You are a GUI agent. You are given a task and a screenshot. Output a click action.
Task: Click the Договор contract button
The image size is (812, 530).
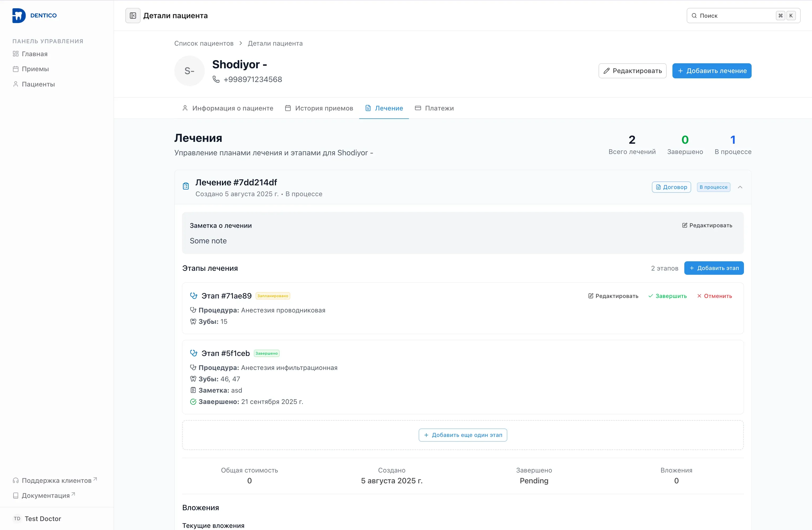point(671,187)
